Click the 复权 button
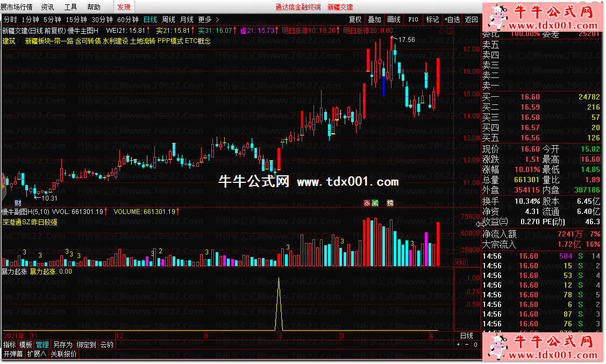Image resolution: width=606 pixels, height=364 pixels. click(355, 19)
